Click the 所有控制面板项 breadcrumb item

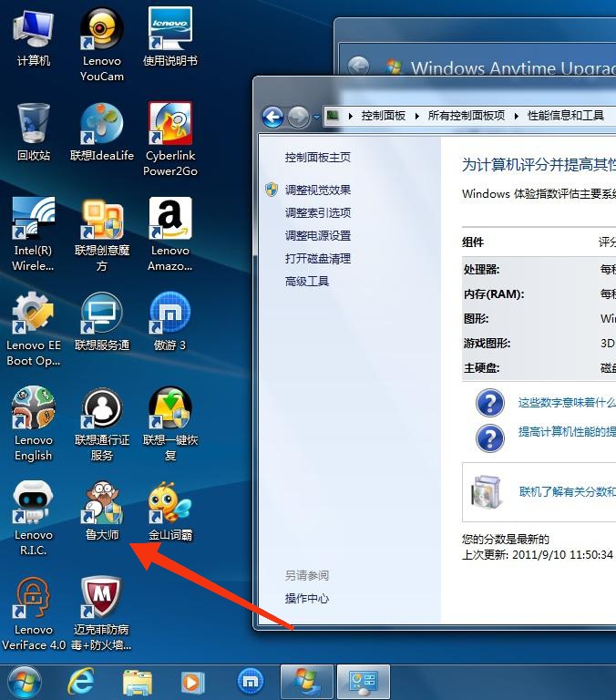467,116
